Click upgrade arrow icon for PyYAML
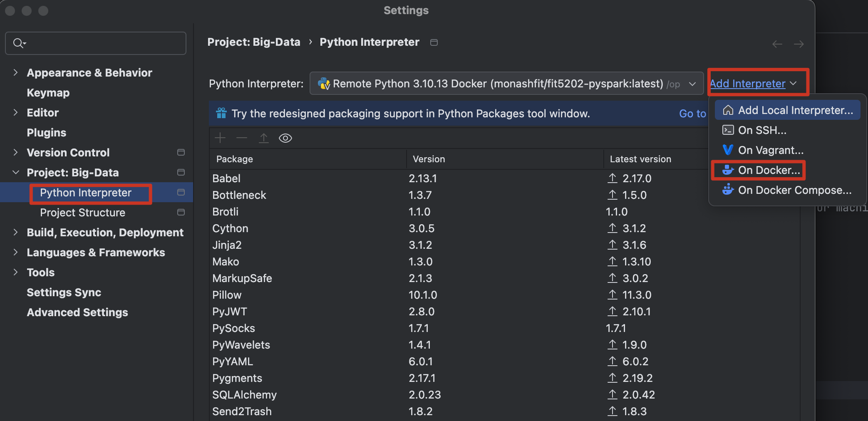The width and height of the screenshot is (868, 421). 612,361
